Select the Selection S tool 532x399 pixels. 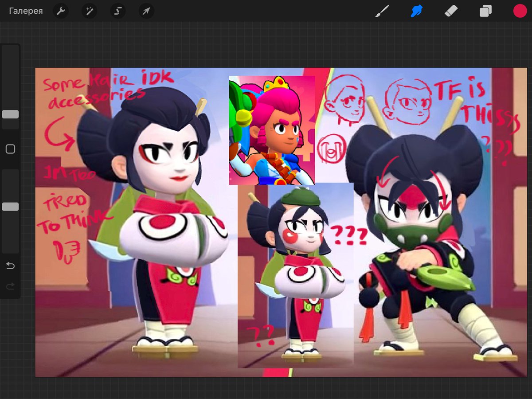[x=117, y=11]
